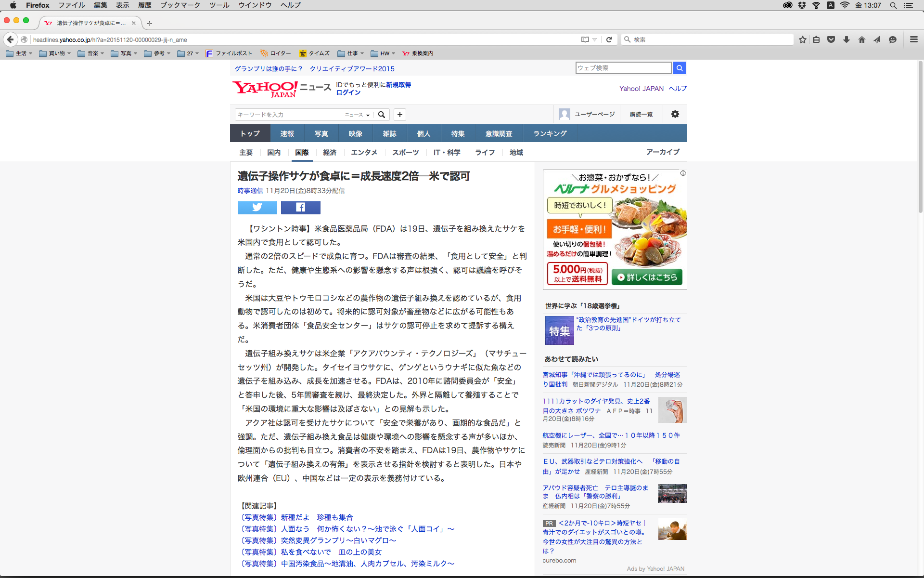This screenshot has height=578, width=924.
Task: Share the article on Facebook
Action: 300,207
